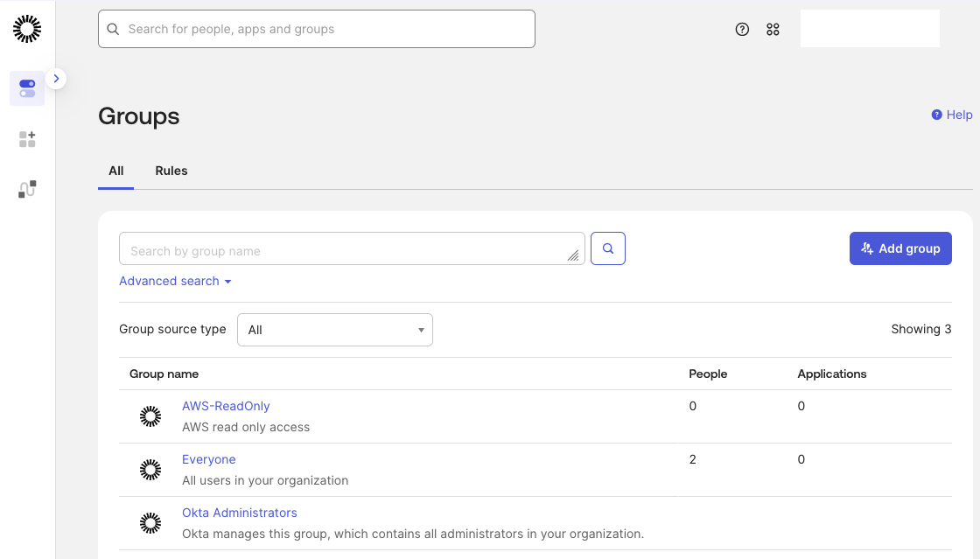Click the app switcher grid icon
980x559 pixels.
[x=773, y=29]
